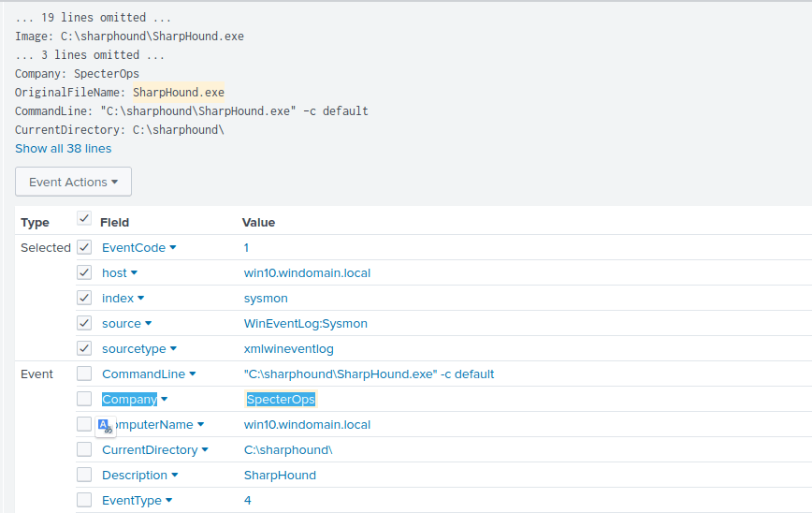Click the translate icon near ComputerName
Viewport: 812px width, 513px height.
pyautogui.click(x=105, y=426)
